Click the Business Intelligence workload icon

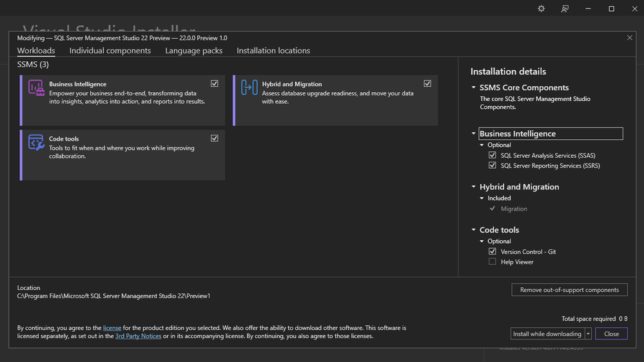[x=36, y=88]
